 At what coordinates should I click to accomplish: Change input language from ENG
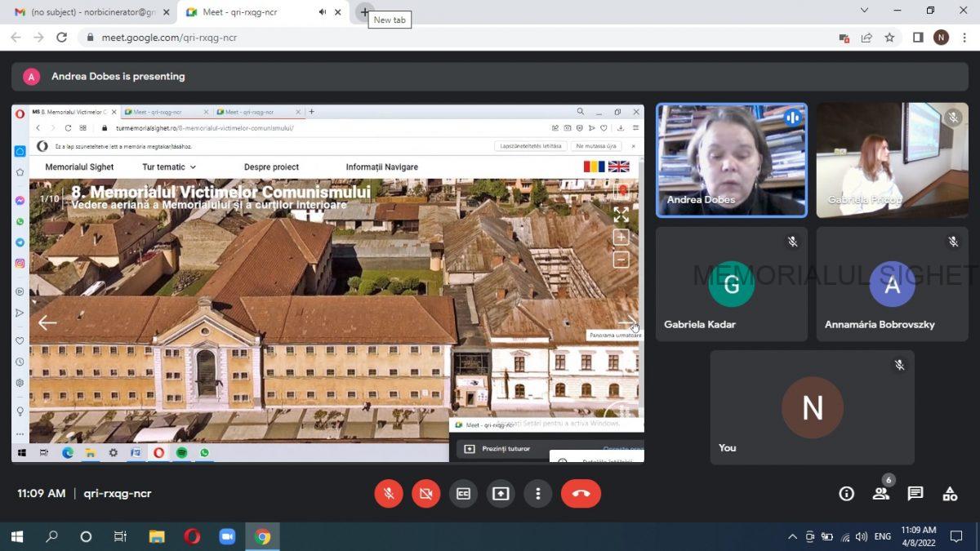coord(883,536)
